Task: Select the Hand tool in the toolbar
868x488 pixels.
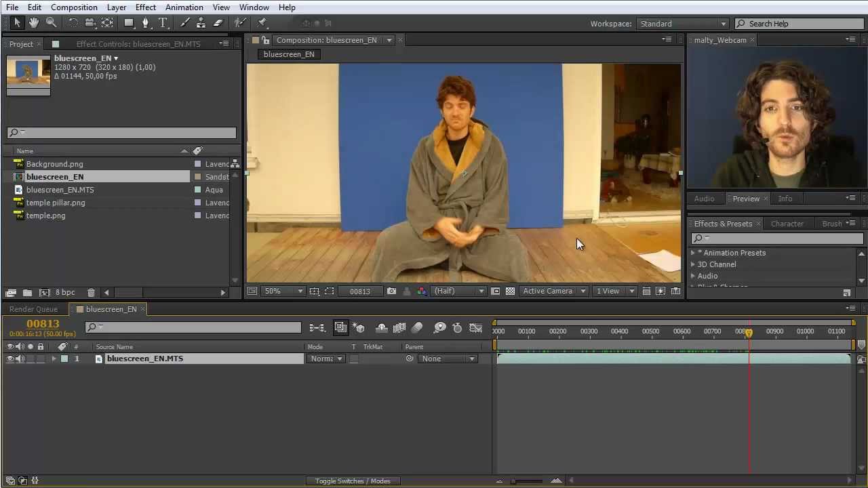Action: click(33, 22)
